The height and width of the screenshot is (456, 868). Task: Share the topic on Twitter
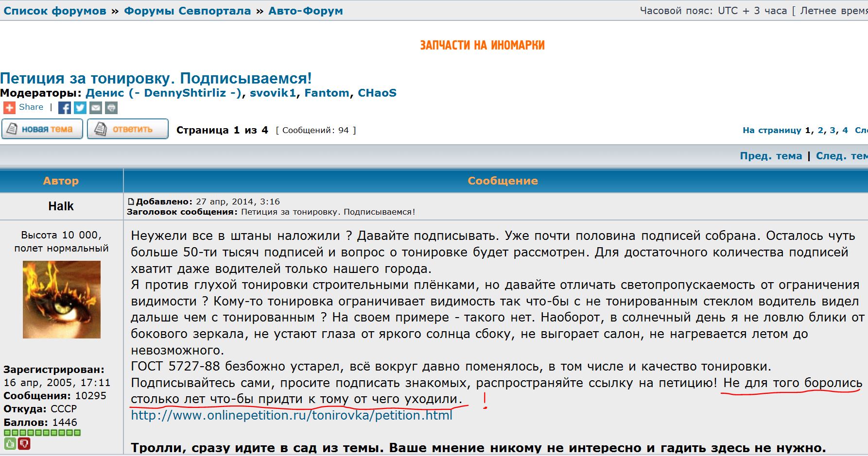tap(80, 108)
